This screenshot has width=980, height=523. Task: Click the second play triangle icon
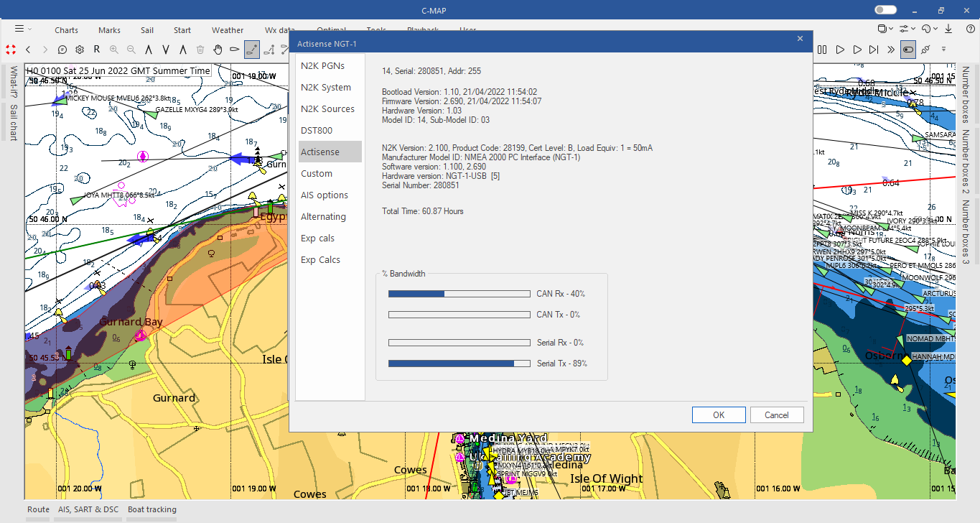pos(857,50)
